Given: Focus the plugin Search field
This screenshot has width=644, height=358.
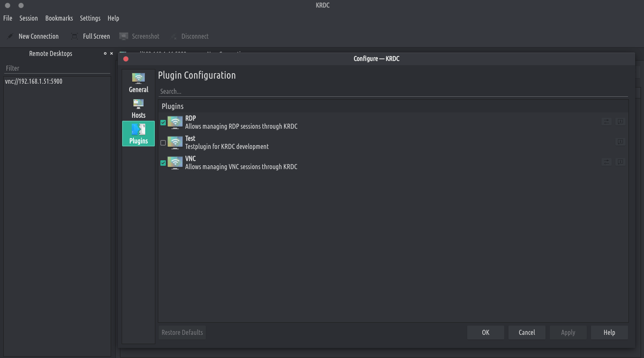Looking at the screenshot, I should coord(391,91).
